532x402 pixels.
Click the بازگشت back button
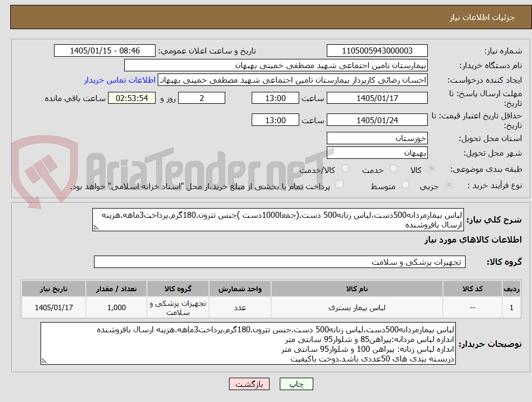pos(249,384)
